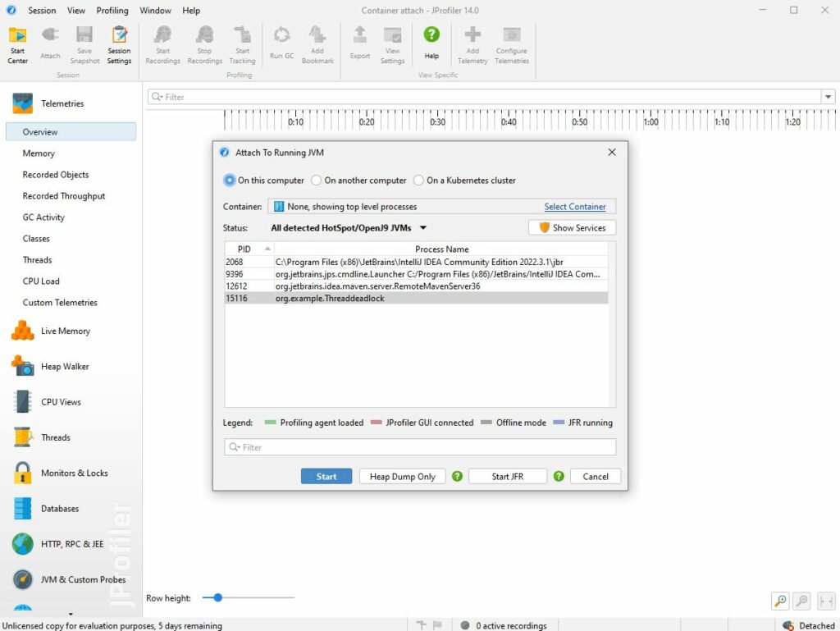This screenshot has width=840, height=631.
Task: Open the dialog filter search options
Action: click(x=234, y=447)
